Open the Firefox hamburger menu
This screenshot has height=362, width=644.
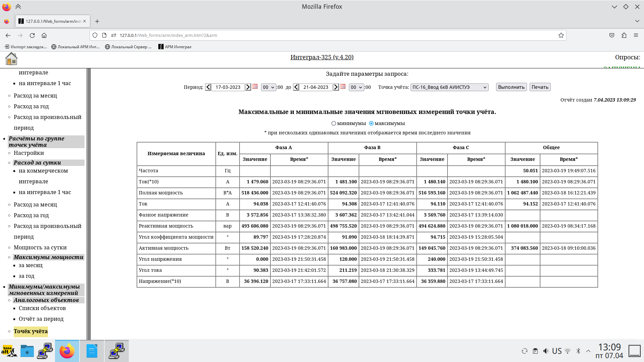(636, 35)
